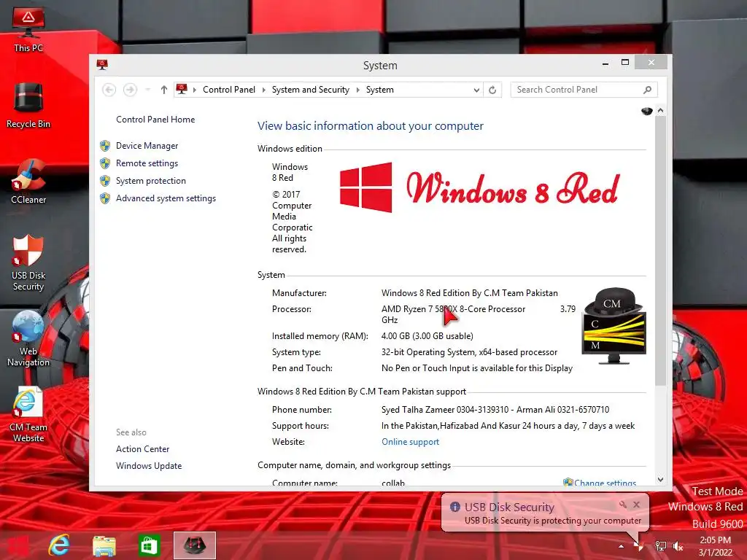Open Web Navigation desktop shortcut
Image resolution: width=747 pixels, height=560 pixels.
pyautogui.click(x=28, y=339)
